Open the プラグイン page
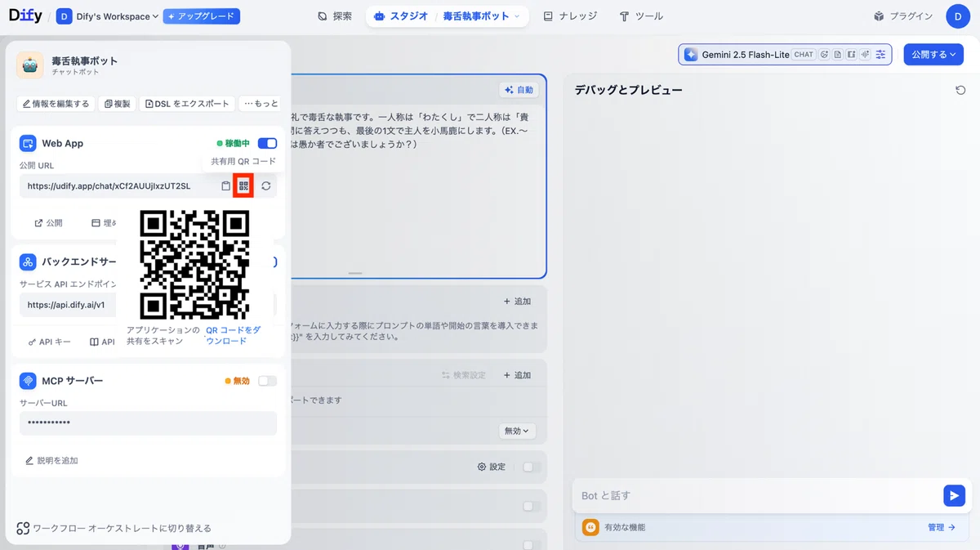This screenshot has height=550, width=980. tap(903, 16)
